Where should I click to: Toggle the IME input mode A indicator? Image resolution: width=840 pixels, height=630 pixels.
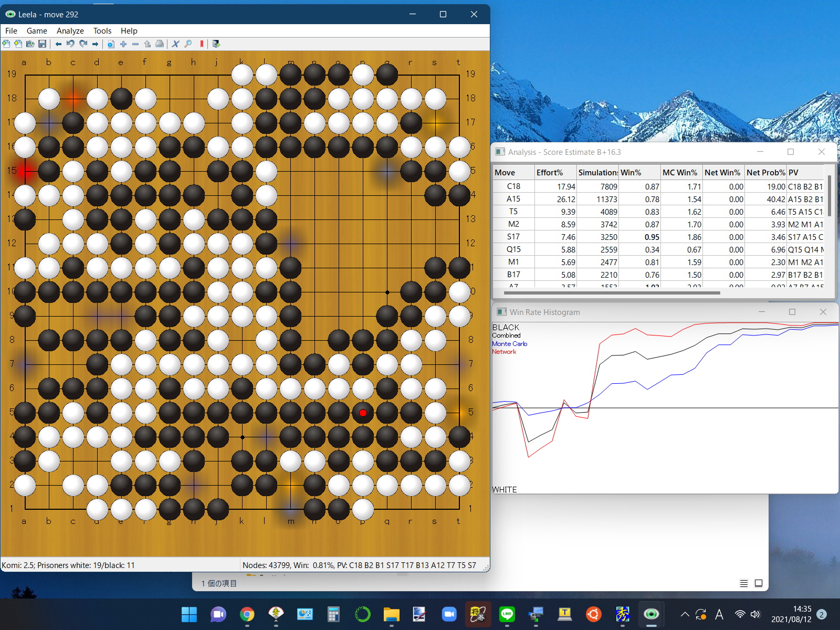point(719,614)
